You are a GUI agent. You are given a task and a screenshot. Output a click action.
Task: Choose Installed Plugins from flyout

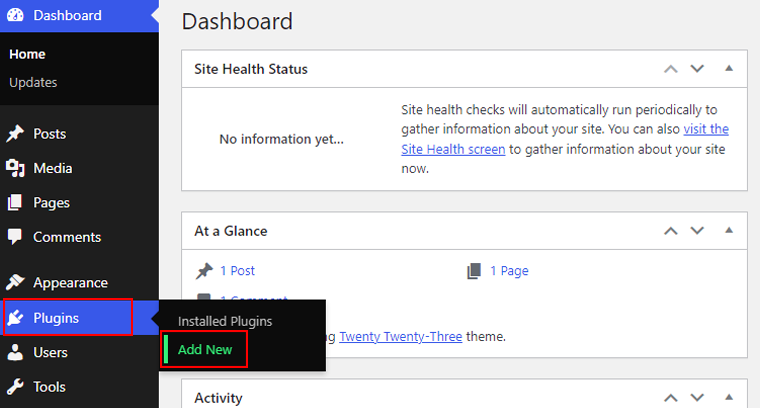click(225, 321)
